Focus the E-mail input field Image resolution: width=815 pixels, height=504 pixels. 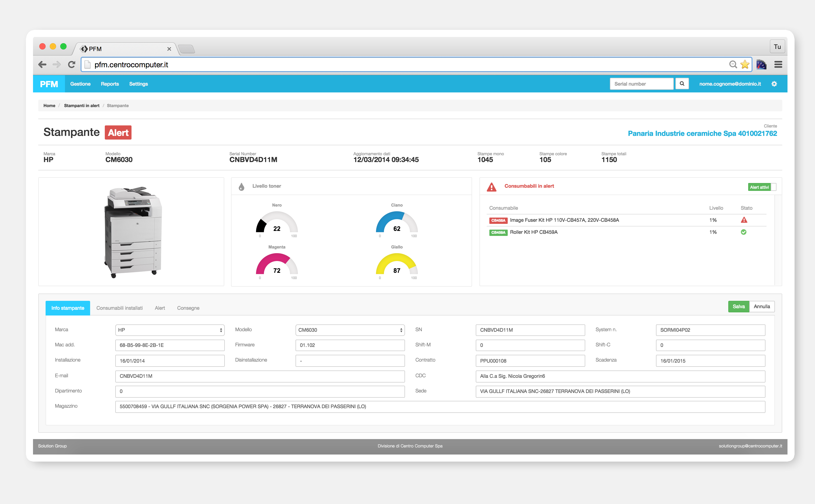pyautogui.click(x=260, y=376)
